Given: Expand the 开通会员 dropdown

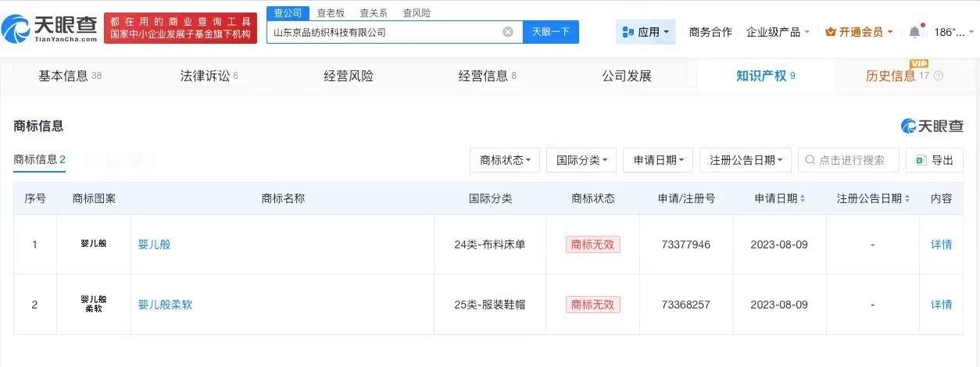Looking at the screenshot, I should (x=860, y=32).
